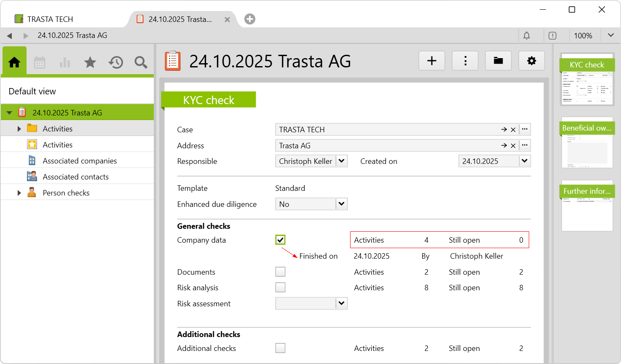Expand the Person checks tree node
This screenshot has height=364, width=621.
(19, 193)
